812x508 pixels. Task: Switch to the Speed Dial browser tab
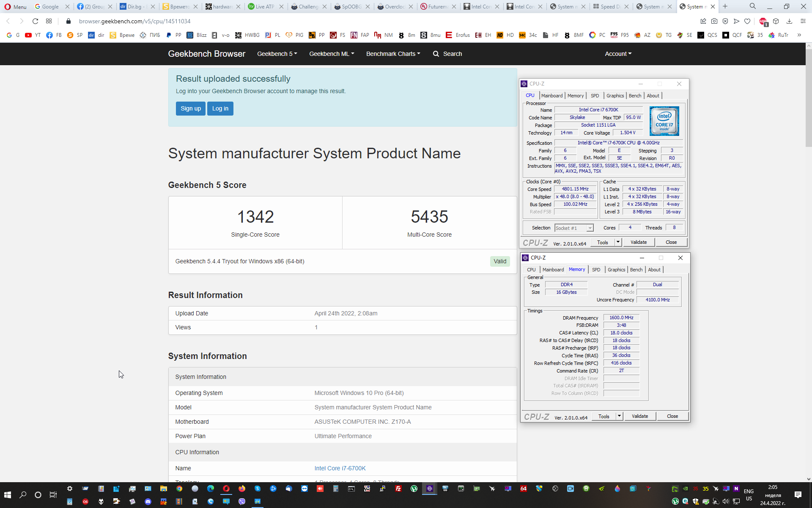[x=611, y=6]
